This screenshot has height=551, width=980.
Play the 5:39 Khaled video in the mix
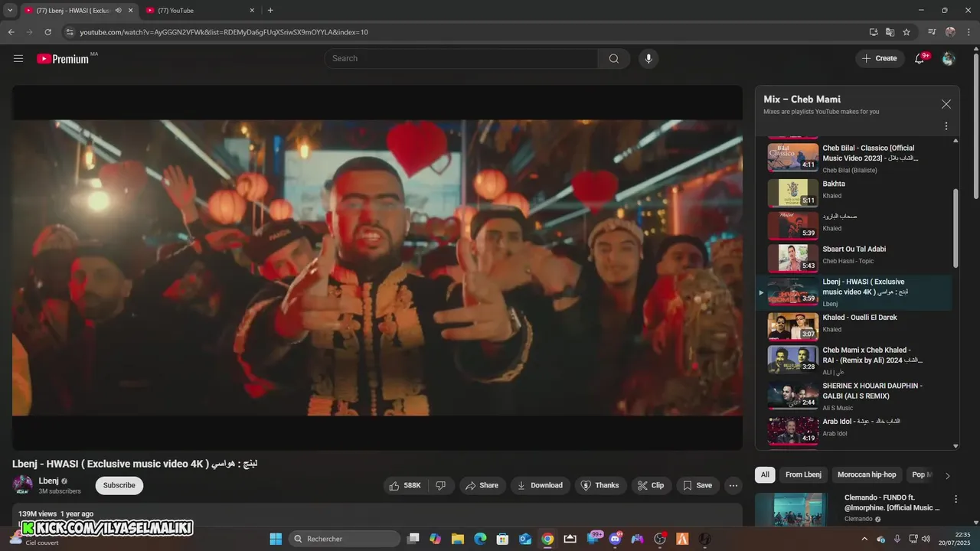[854, 226]
